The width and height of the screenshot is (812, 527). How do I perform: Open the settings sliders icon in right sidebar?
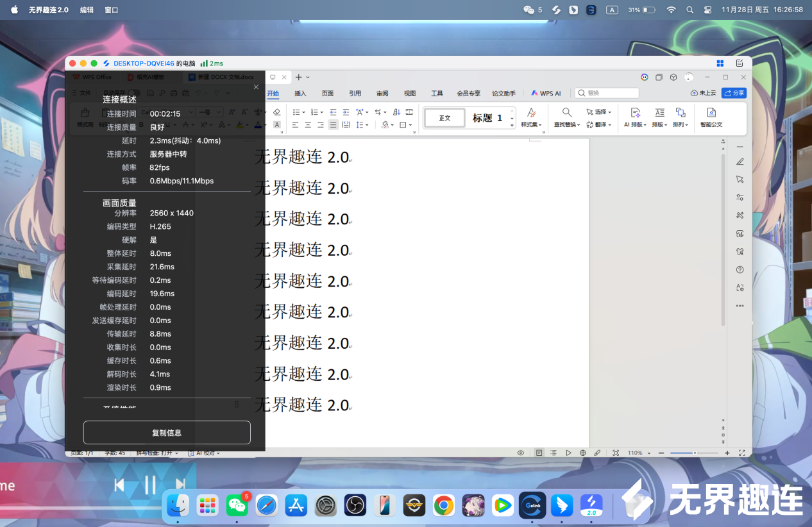pyautogui.click(x=740, y=197)
